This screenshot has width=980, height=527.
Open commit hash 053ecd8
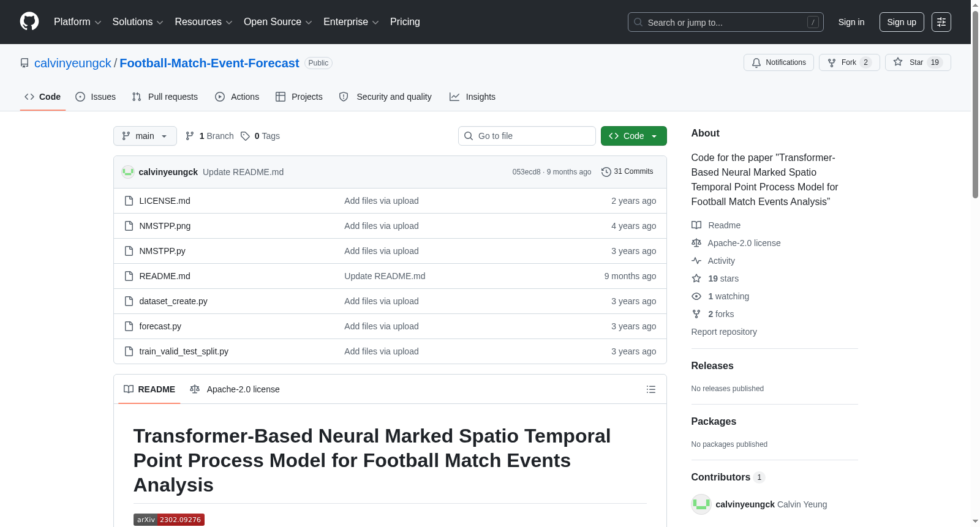click(x=527, y=172)
